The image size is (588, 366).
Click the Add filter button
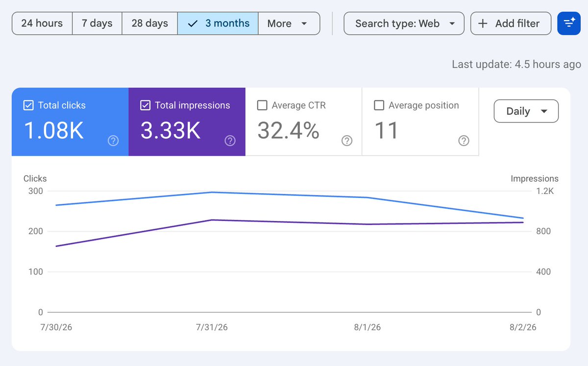(511, 24)
